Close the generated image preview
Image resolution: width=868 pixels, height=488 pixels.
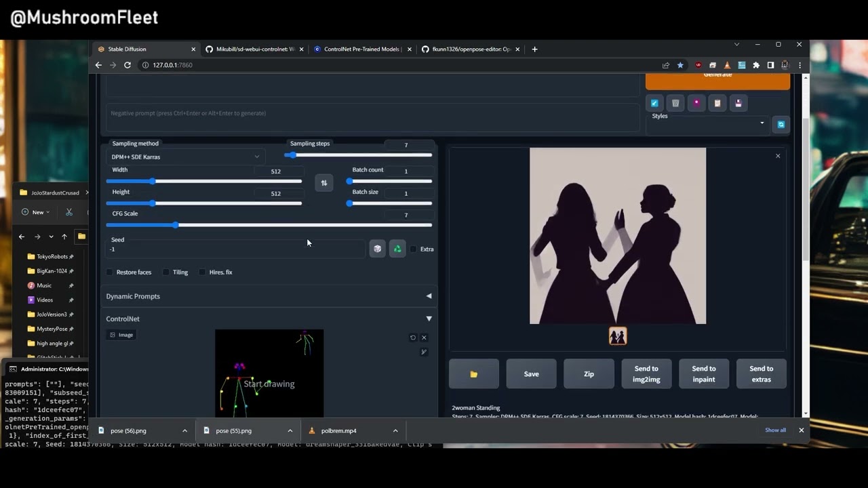tap(778, 157)
